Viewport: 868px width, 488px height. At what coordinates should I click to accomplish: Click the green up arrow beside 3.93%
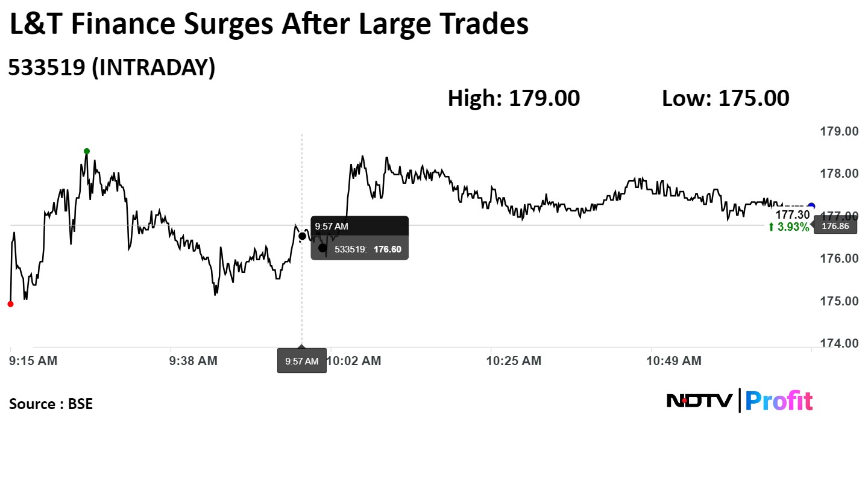coord(772,227)
